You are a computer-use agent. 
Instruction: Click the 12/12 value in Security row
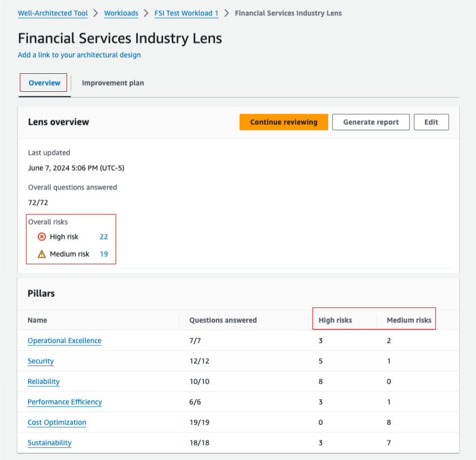click(199, 361)
